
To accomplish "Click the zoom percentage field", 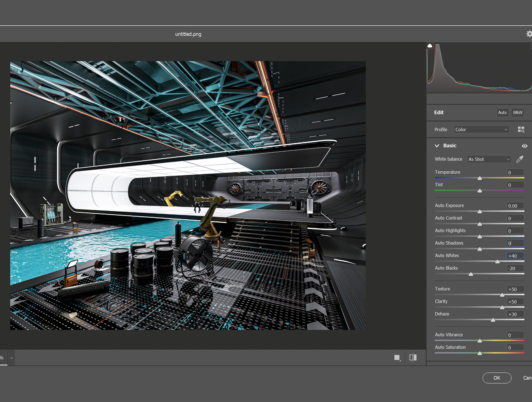I will (x=3, y=358).
